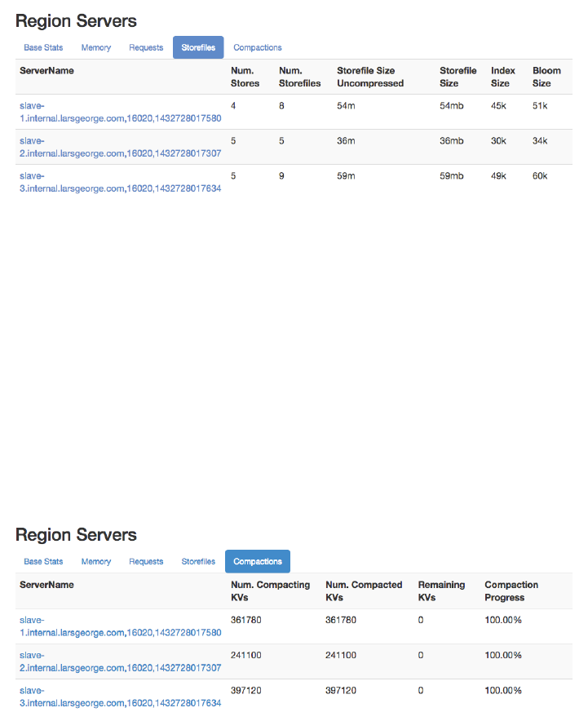Image resolution: width=588 pixels, height=721 pixels.
Task: Click the Num. Compacting KVs column header
Action: (270, 591)
